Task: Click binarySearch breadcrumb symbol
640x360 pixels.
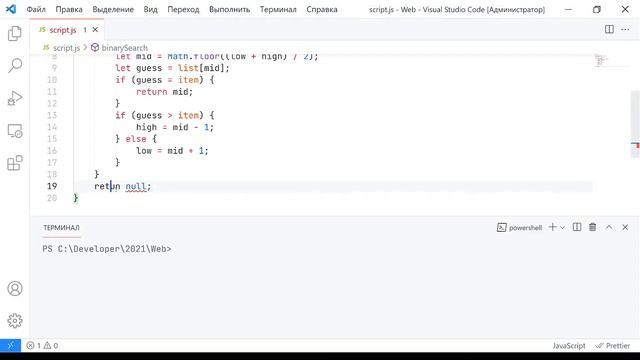Action: click(x=124, y=48)
